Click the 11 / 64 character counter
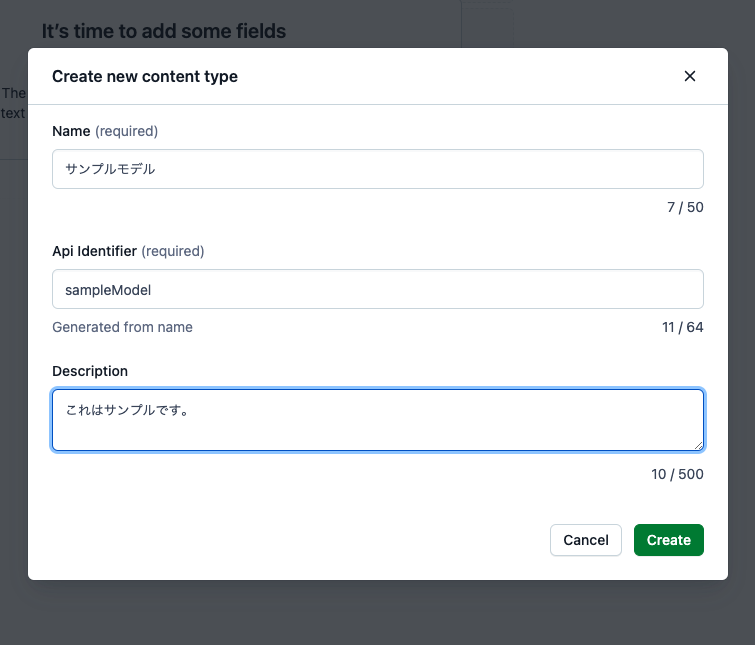 pos(682,327)
